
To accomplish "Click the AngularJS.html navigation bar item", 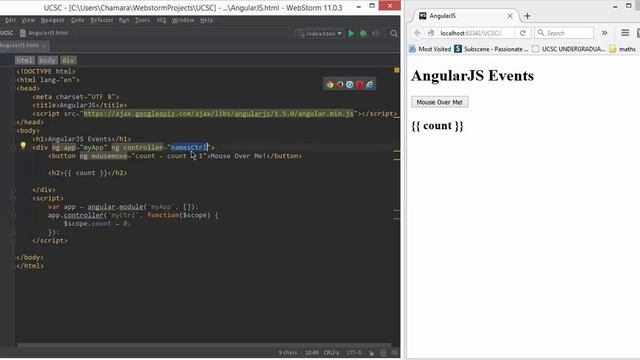I will point(44,33).
